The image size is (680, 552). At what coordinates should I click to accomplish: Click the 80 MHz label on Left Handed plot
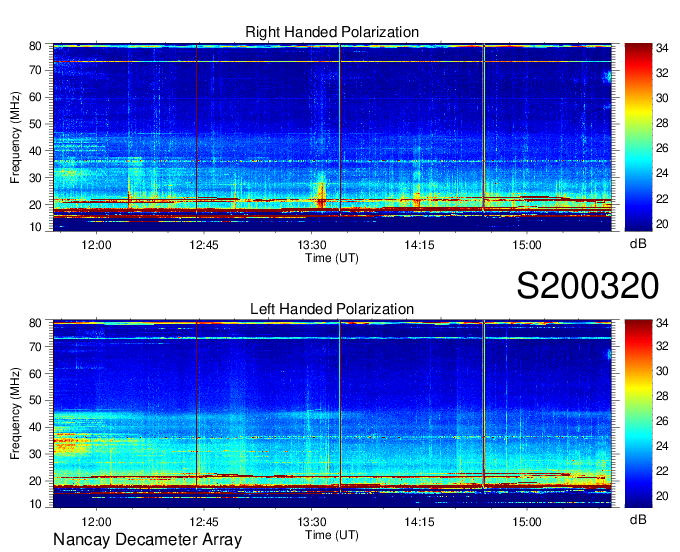click(35, 323)
